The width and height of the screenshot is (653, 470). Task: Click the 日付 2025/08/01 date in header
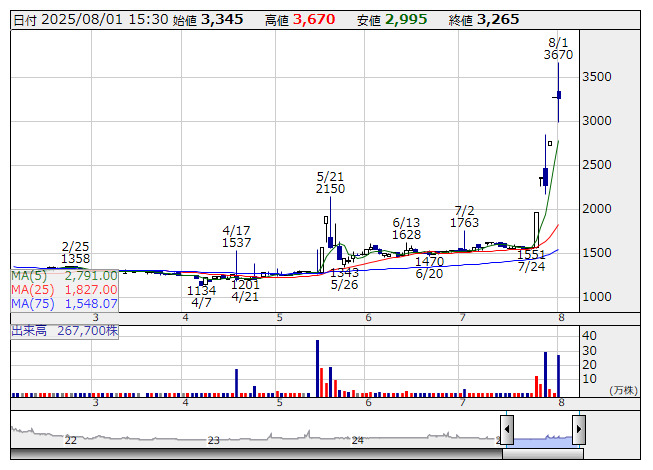[89, 19]
